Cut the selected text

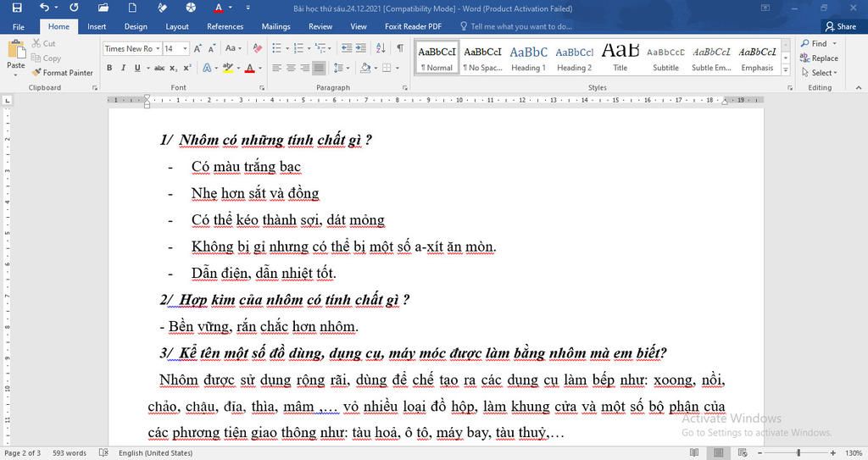tap(43, 43)
